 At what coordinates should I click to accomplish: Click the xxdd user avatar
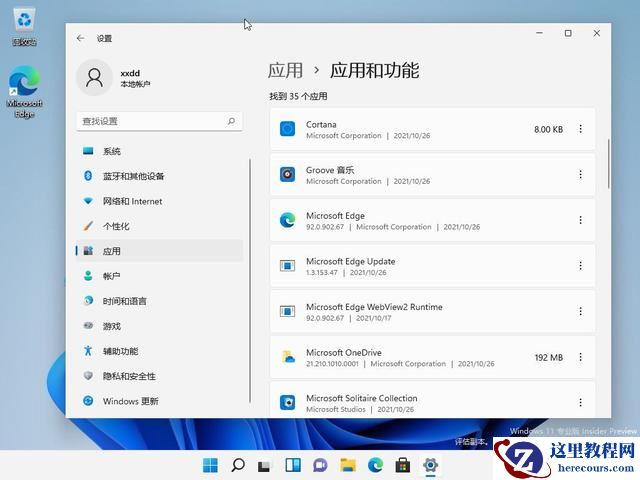pos(94,78)
